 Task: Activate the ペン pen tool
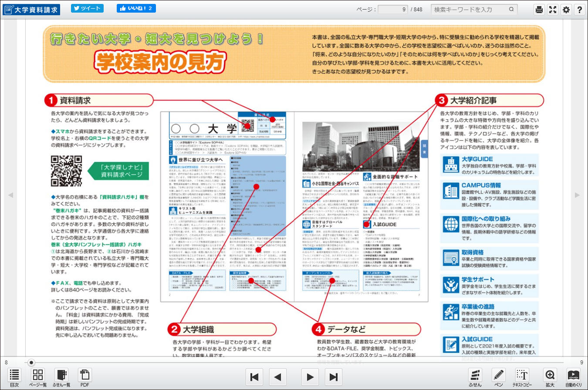(499, 377)
